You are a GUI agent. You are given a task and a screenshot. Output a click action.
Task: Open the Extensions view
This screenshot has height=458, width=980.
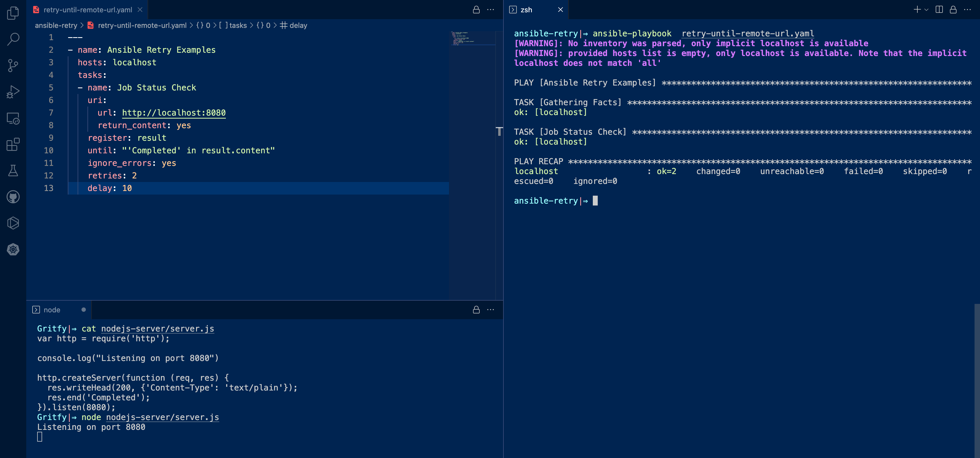[x=13, y=145]
